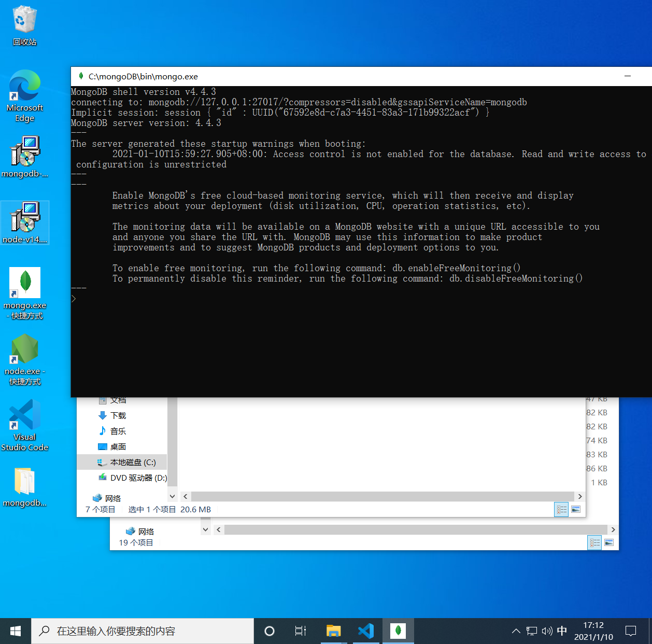652x644 pixels.
Task: Open File Explorer from the taskbar
Action: coord(333,631)
